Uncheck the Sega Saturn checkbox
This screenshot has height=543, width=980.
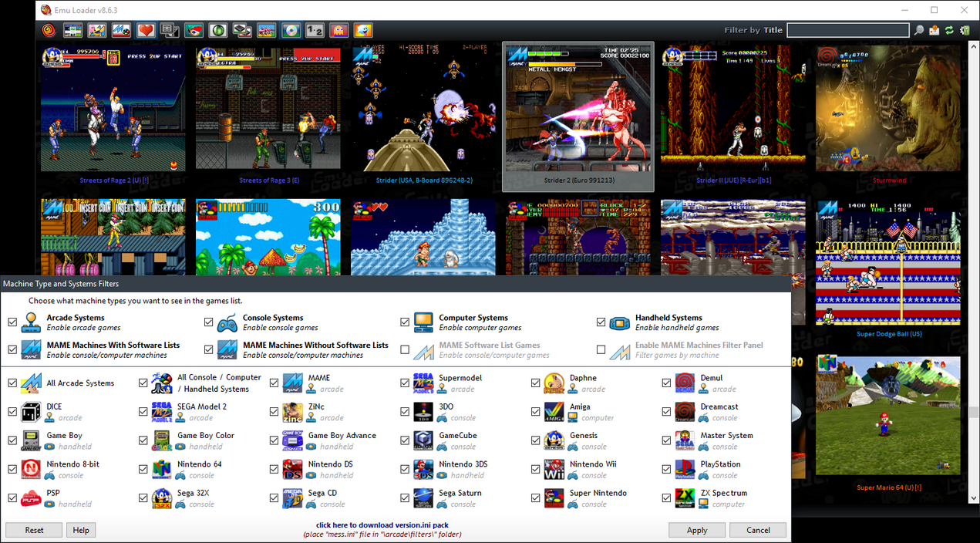[405, 498]
